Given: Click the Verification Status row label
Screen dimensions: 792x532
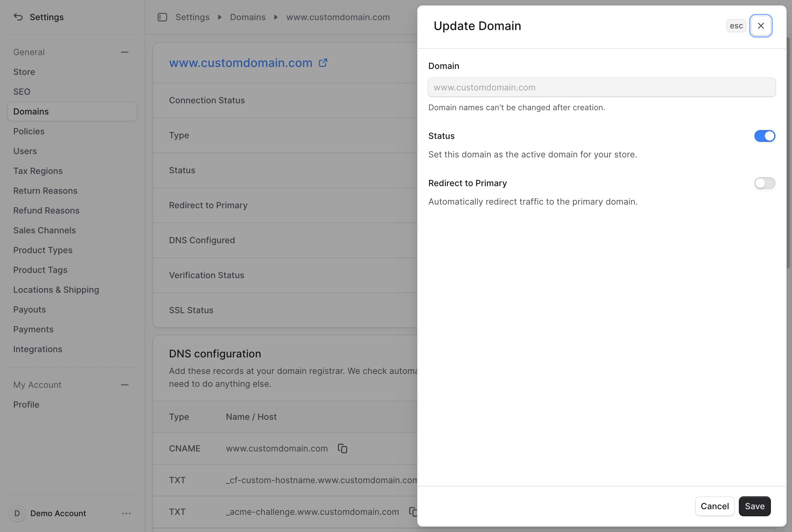Looking at the screenshot, I should click(207, 275).
